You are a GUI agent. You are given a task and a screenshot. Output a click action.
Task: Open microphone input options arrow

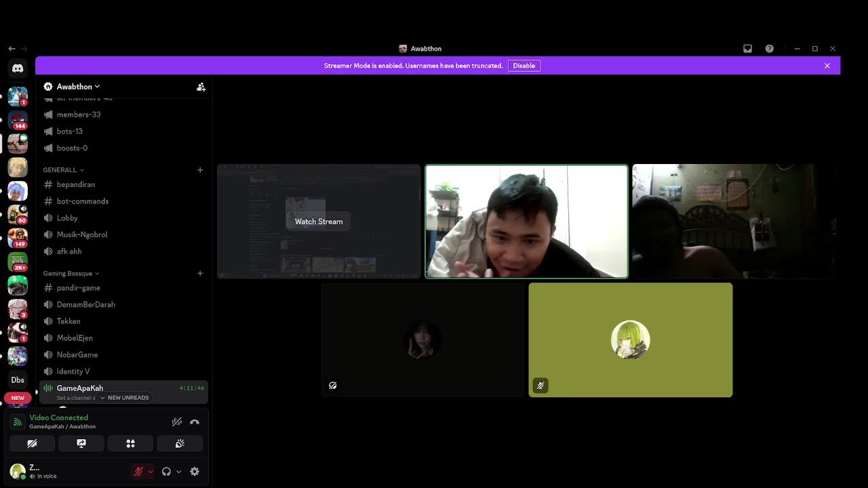tap(150, 472)
